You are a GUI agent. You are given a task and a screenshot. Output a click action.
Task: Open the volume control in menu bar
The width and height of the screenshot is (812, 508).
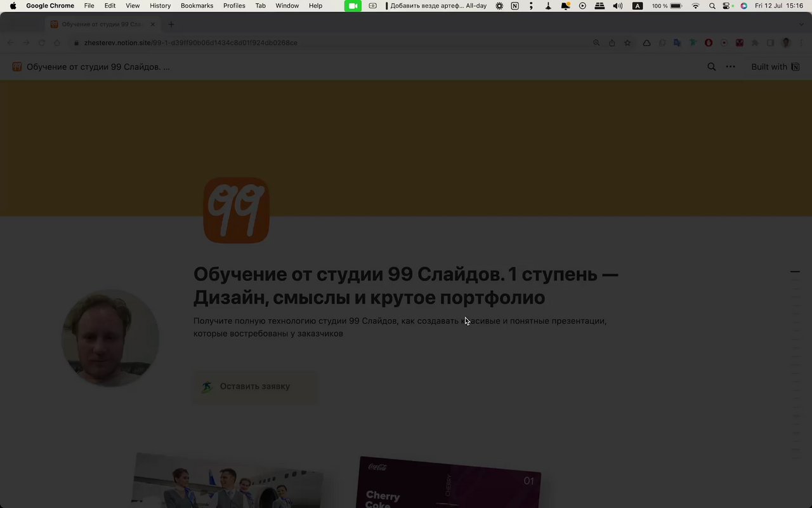[618, 6]
